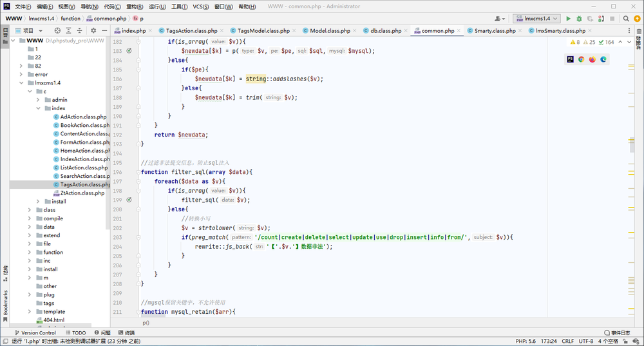Open the event log in status bar
Screen dimensions: 644x346
(x=617, y=332)
